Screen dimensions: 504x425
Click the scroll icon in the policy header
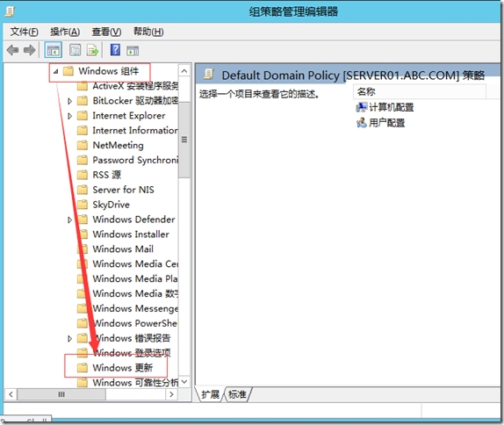click(x=209, y=75)
